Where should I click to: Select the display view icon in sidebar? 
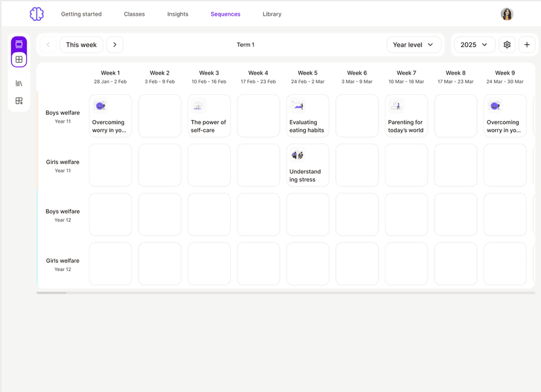19,45
